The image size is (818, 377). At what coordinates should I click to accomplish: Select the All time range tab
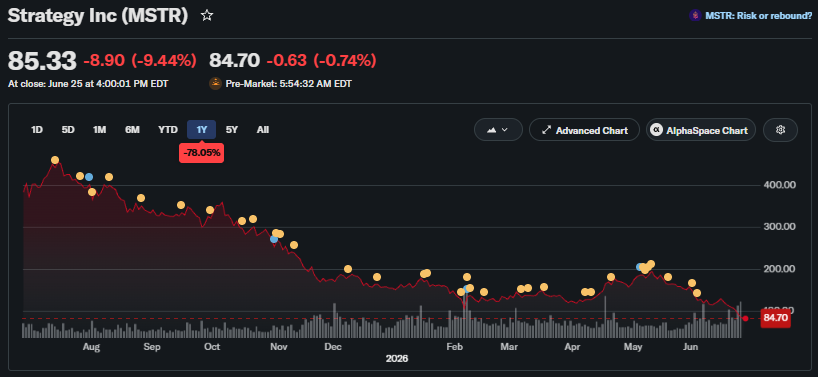[263, 130]
